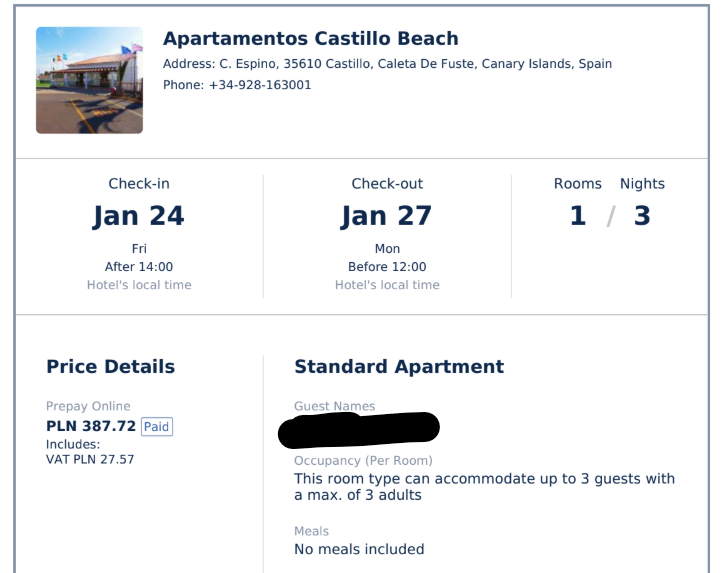Click the phone number +34-928-163001
The image size is (726, 573).
pyautogui.click(x=260, y=85)
